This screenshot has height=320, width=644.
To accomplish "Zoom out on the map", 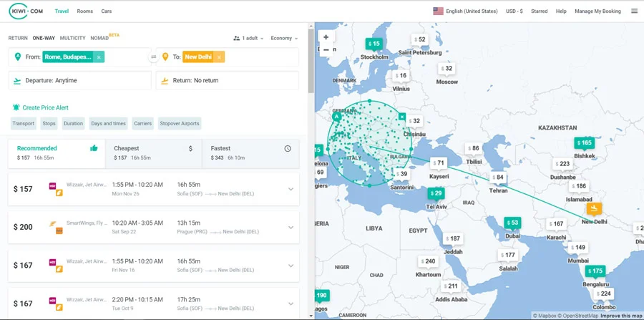I will [x=326, y=49].
